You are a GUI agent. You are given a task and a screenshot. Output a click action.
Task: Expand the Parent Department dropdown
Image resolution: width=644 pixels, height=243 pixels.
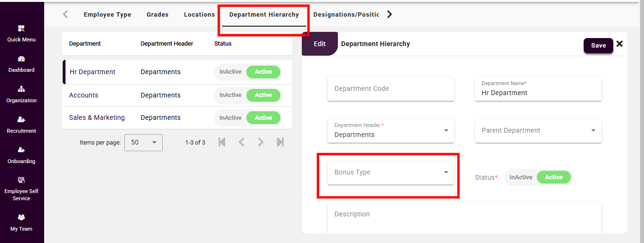(538, 131)
